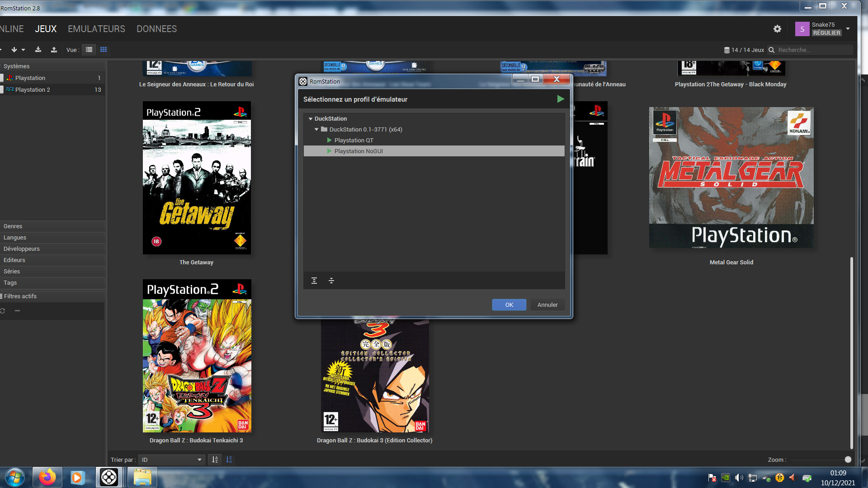Image resolution: width=868 pixels, height=488 pixels.
Task: Click DuckStation 0.1-3771 folder icon
Action: pos(324,129)
